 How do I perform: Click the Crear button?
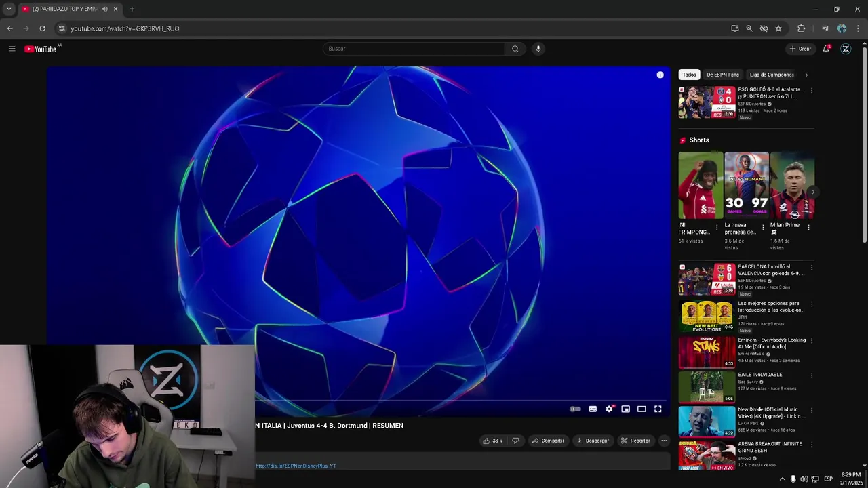coord(800,49)
